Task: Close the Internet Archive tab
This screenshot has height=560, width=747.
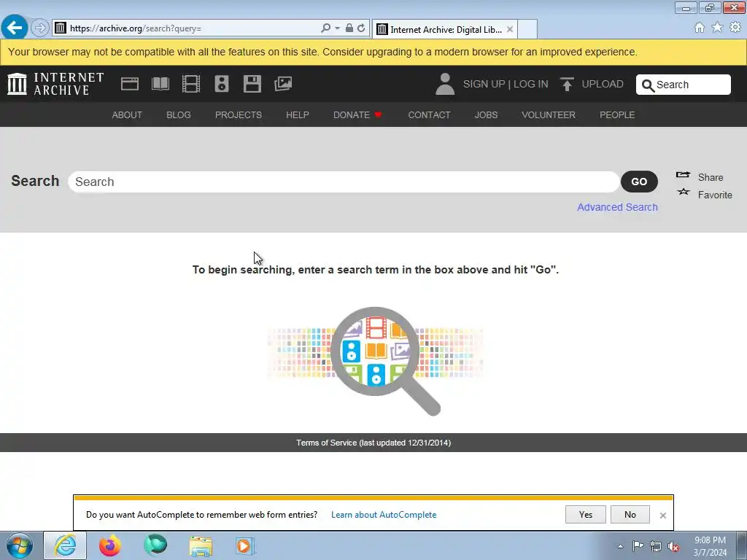Action: click(510, 29)
